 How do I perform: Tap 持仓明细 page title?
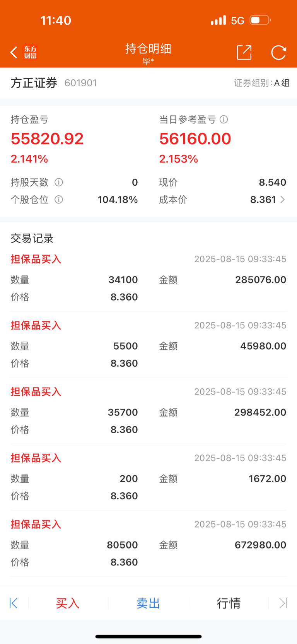click(x=148, y=49)
